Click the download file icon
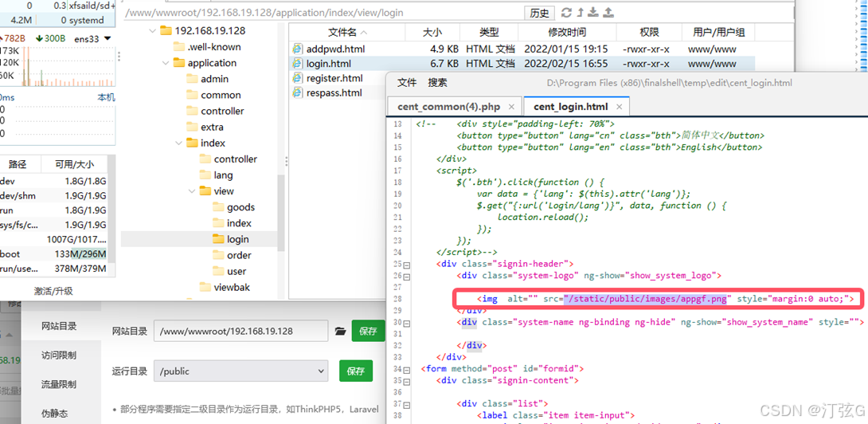 click(x=593, y=13)
